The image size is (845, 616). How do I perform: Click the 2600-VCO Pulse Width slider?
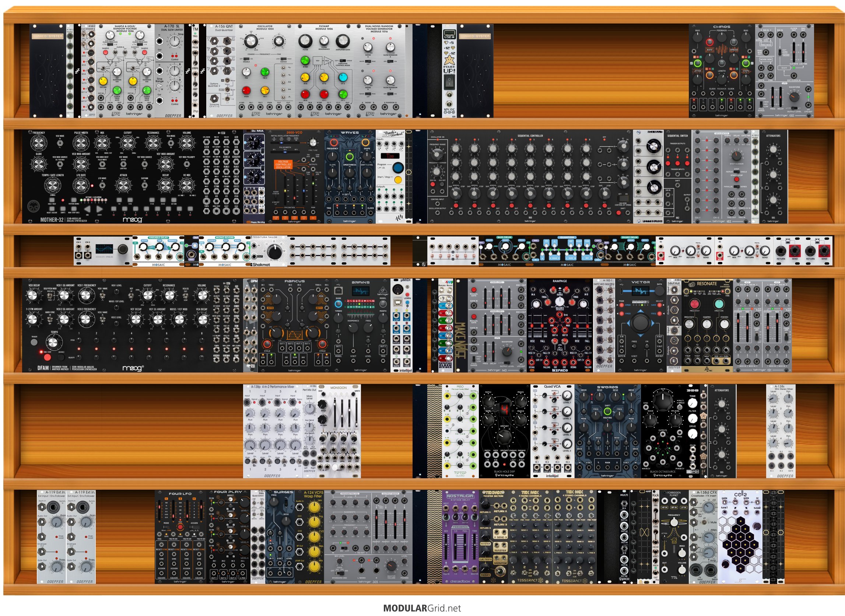(x=285, y=151)
